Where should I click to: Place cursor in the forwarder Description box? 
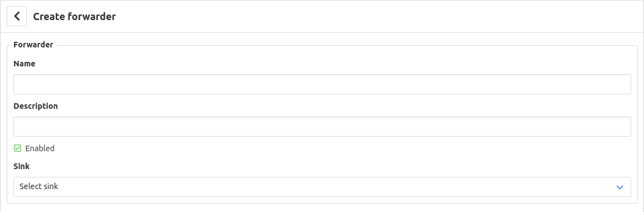click(x=322, y=127)
